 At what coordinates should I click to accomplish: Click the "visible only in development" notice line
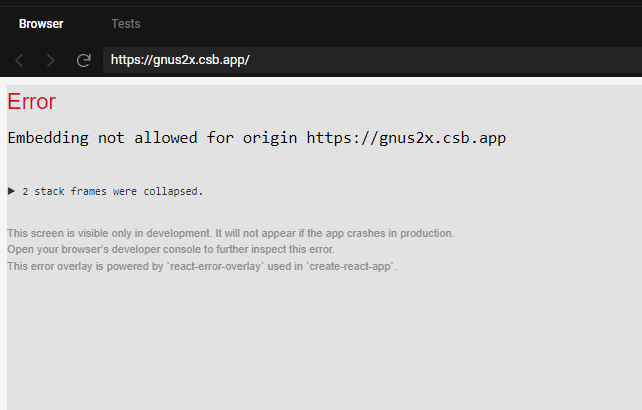coord(230,233)
